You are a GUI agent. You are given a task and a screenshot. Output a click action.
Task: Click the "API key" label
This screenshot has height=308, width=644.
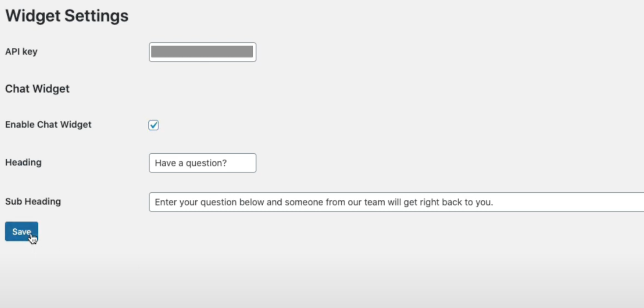(x=21, y=52)
